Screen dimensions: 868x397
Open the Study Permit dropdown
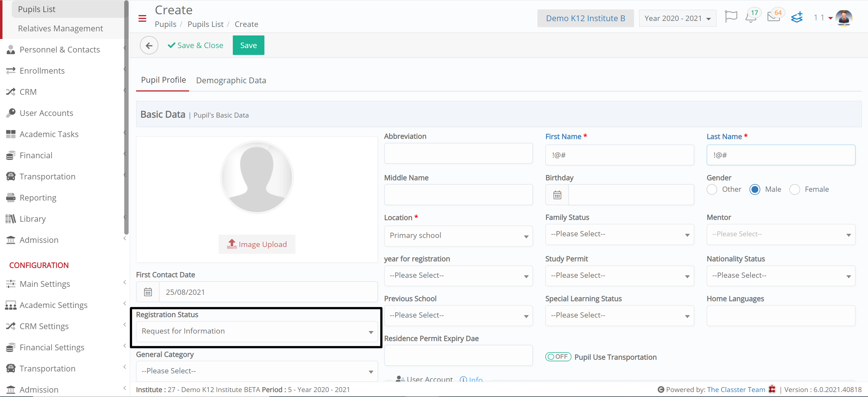coord(619,276)
